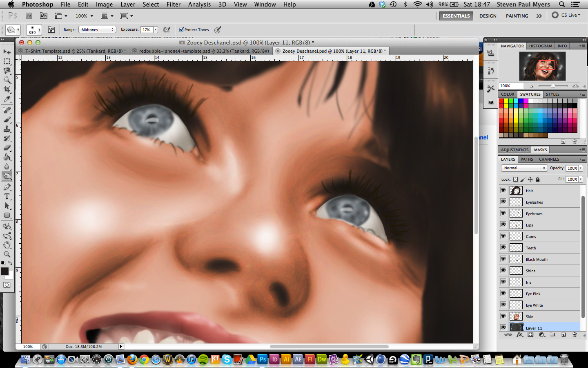This screenshot has width=588, height=368.
Task: Select the Crop tool
Action: pyautogui.click(x=7, y=90)
